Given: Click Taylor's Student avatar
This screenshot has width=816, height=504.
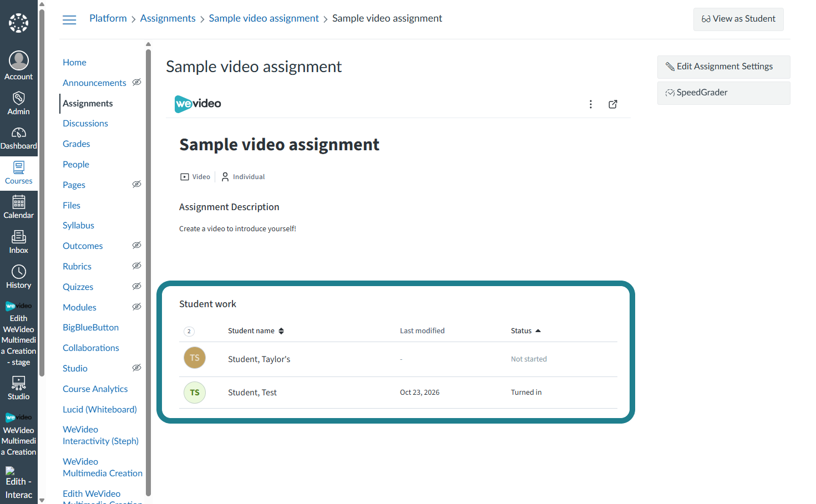Looking at the screenshot, I should tap(195, 358).
